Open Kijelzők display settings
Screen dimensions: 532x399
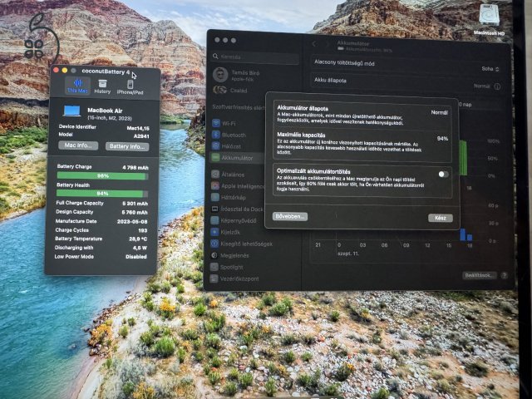(x=226, y=232)
